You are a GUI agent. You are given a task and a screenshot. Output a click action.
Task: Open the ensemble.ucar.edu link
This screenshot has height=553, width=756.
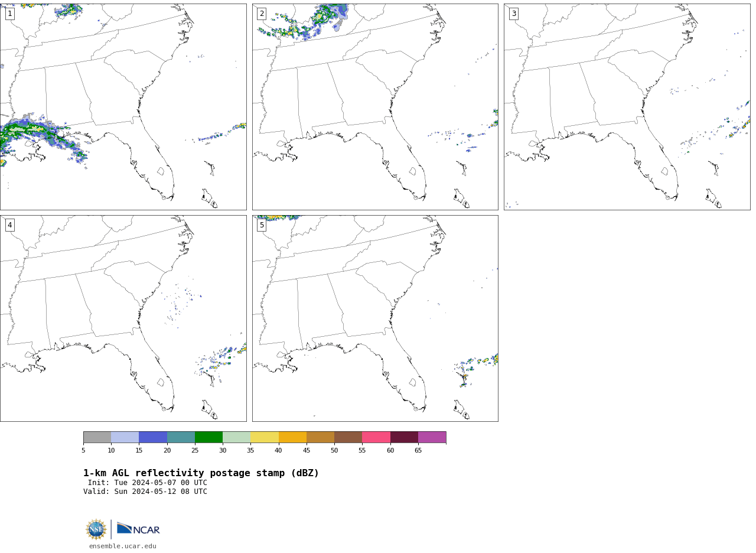coord(123,547)
